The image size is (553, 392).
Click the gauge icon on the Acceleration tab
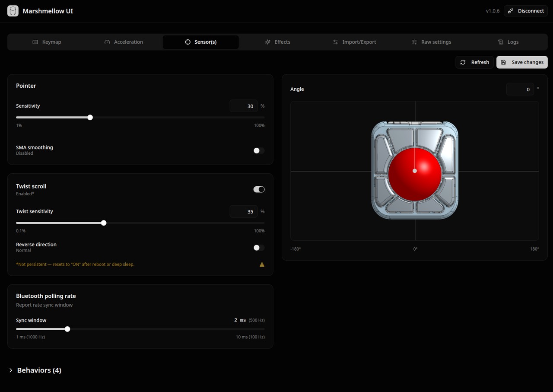107,42
